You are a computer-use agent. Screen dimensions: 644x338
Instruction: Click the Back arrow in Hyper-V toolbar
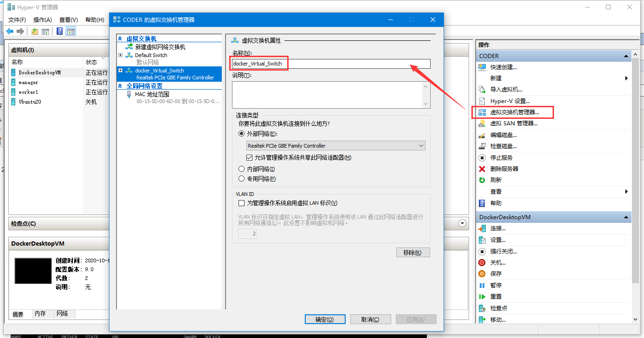[x=10, y=32]
